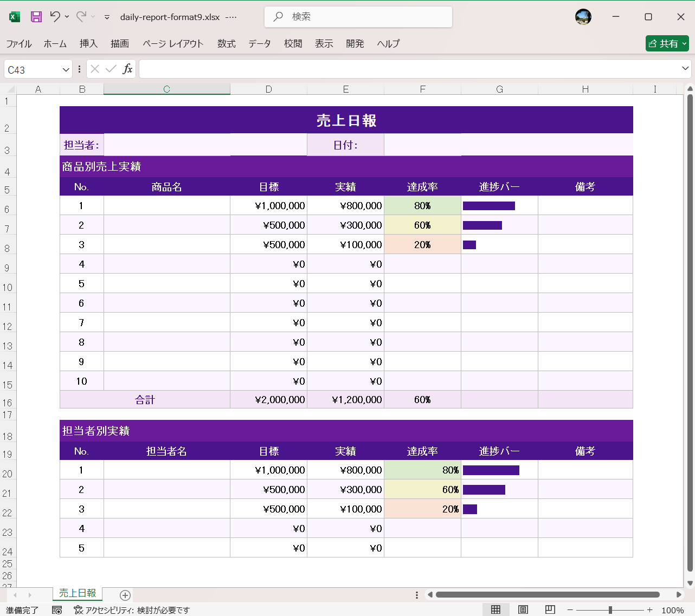
Task: Click the 商品別売上実績 section header
Action: coord(346,166)
